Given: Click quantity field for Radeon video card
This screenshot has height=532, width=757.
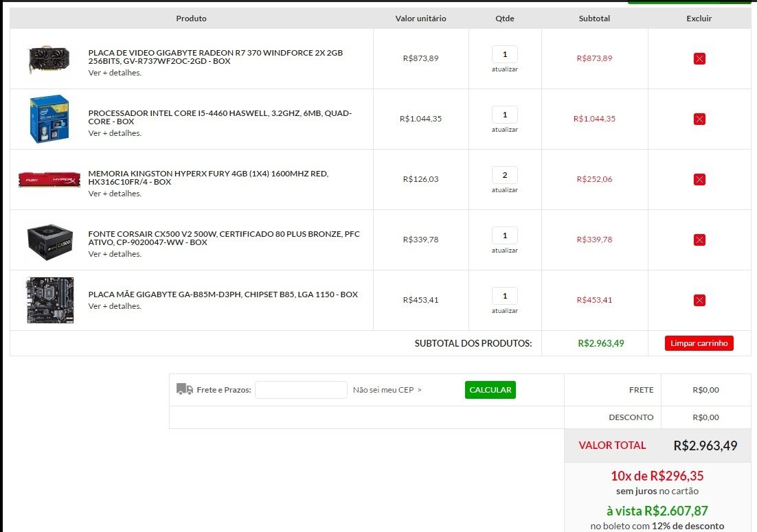Looking at the screenshot, I should 504,54.
